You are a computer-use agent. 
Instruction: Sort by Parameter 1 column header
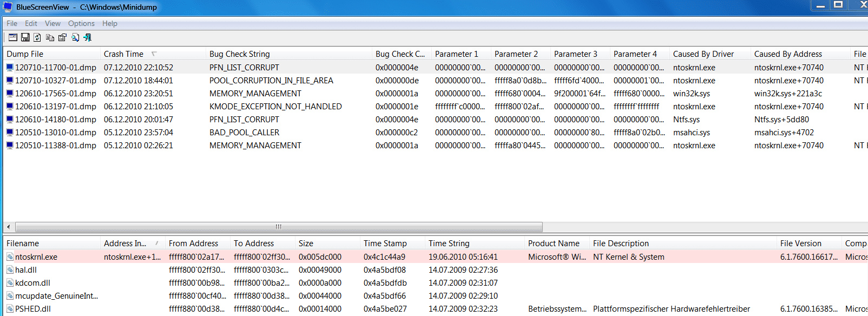(462, 54)
